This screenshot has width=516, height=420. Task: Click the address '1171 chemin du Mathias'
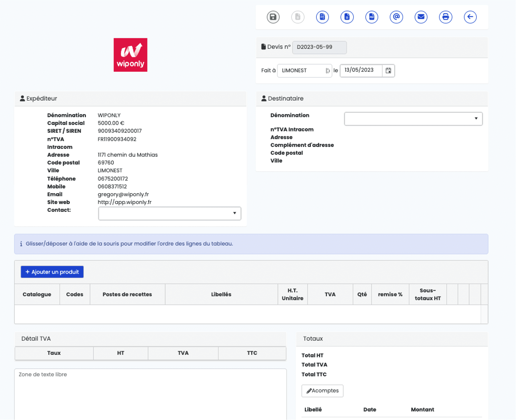click(x=128, y=155)
